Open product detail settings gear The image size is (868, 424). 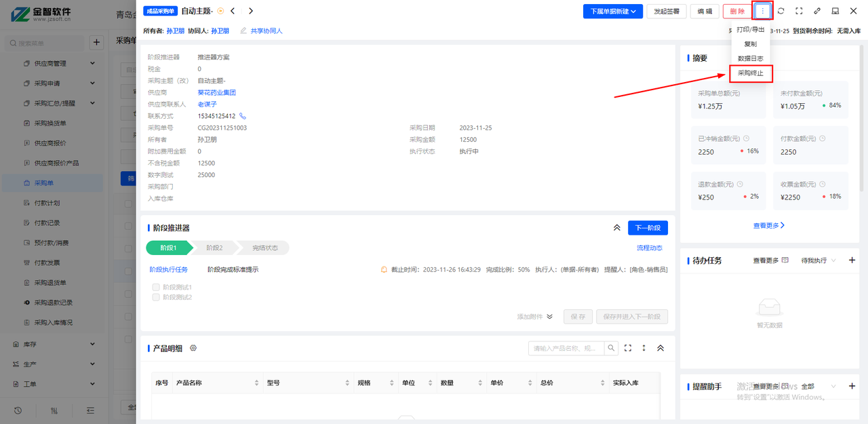pyautogui.click(x=193, y=348)
